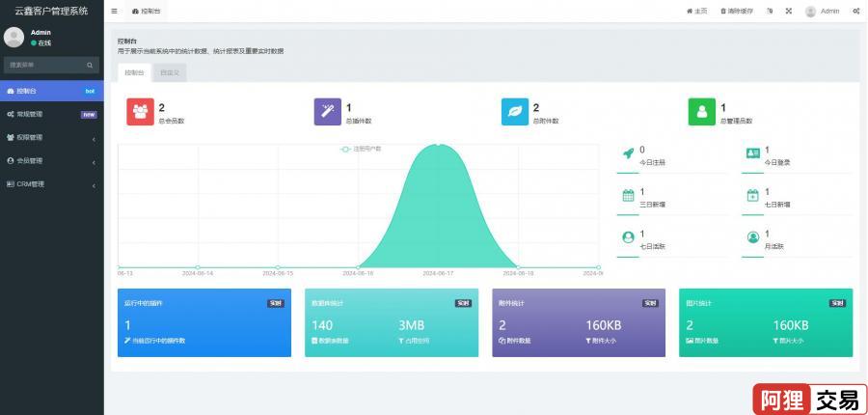Click the red 总会员数 members icon

[140, 112]
